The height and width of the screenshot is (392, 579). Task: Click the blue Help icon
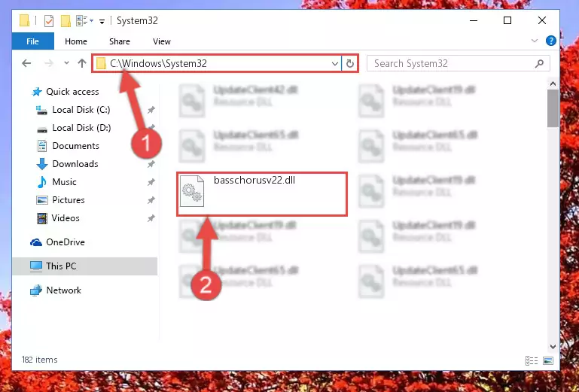pyautogui.click(x=550, y=41)
